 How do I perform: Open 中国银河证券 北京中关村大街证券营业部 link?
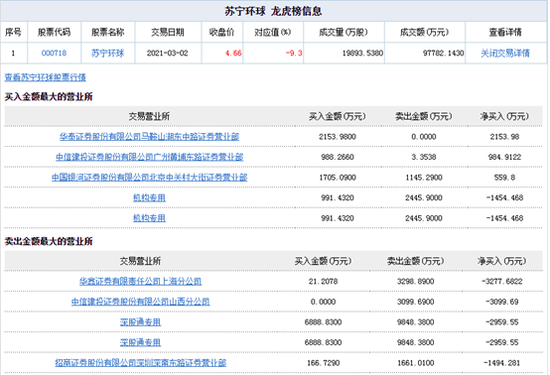149,177
